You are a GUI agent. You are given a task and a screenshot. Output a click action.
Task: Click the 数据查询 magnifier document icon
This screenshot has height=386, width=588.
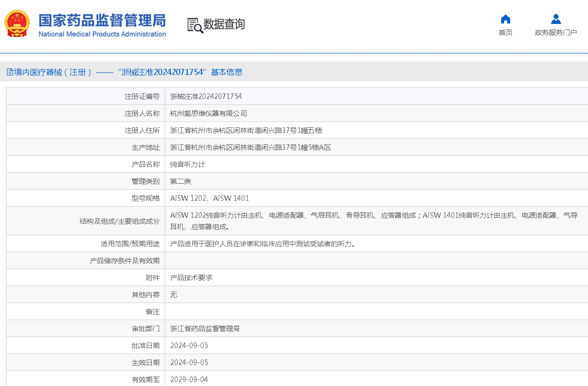(195, 25)
